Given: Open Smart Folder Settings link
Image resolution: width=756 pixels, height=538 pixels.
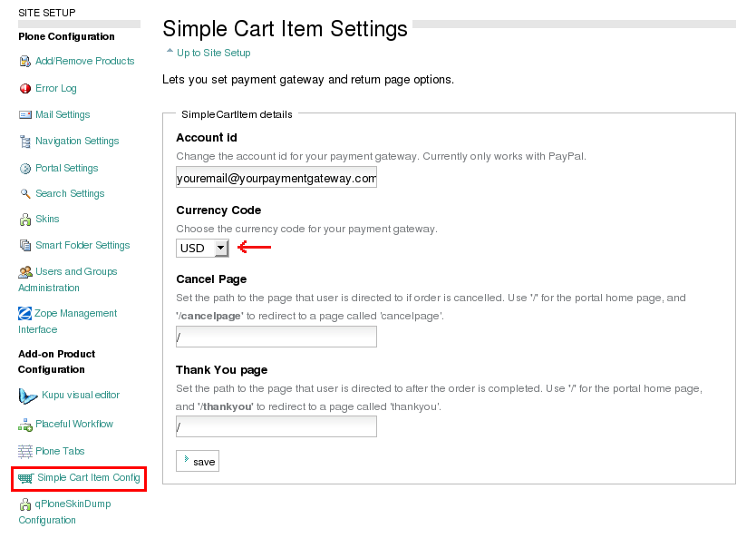Looking at the screenshot, I should tap(82, 245).
